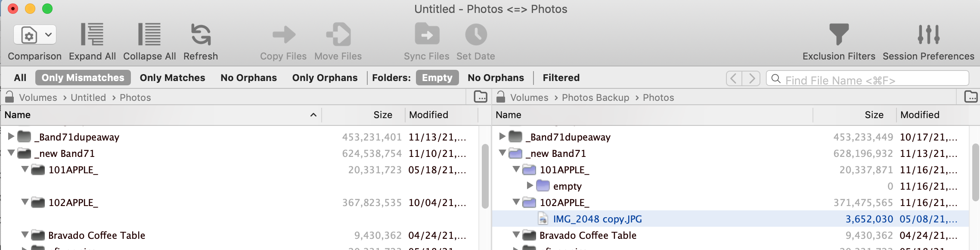Screen dimensions: 980x250
Task: Click the Expand All toolbar icon
Action: (x=92, y=34)
